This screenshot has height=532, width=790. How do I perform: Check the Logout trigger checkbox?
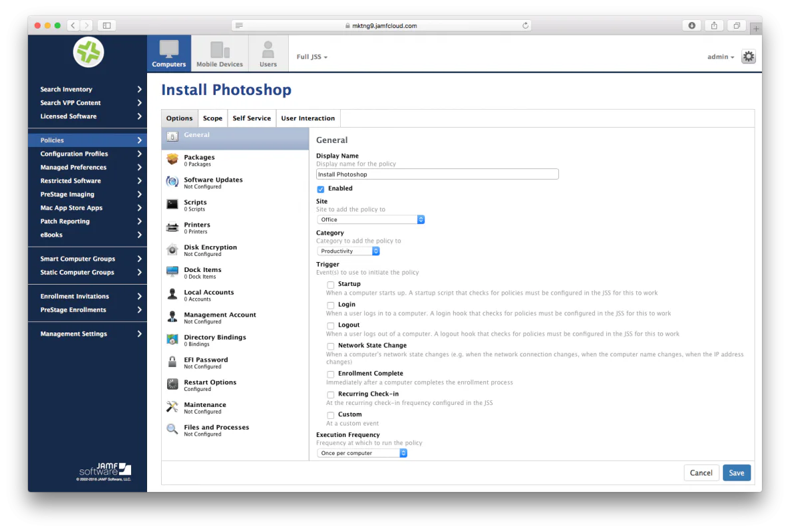[x=331, y=326]
